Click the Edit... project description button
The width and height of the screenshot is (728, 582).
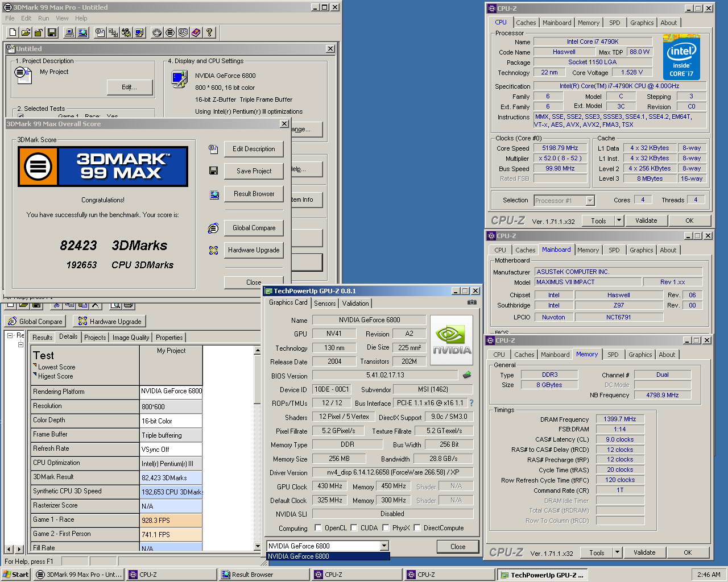coord(130,87)
